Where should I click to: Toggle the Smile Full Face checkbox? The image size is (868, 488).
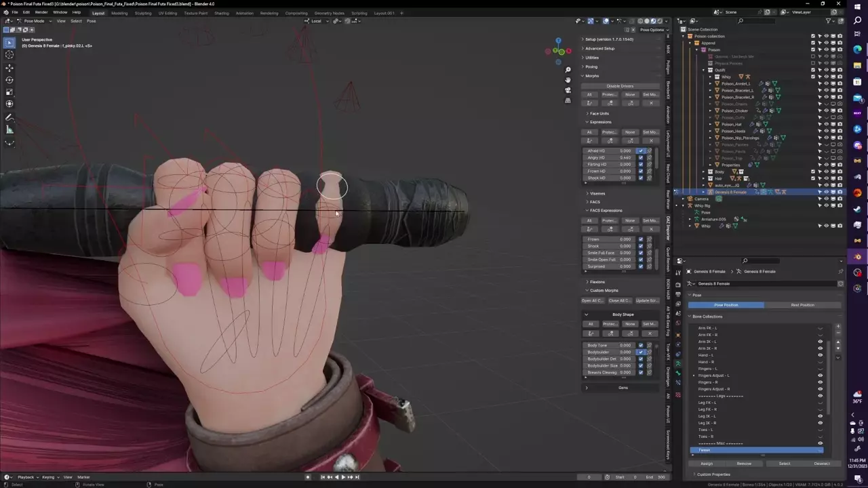[640, 253]
